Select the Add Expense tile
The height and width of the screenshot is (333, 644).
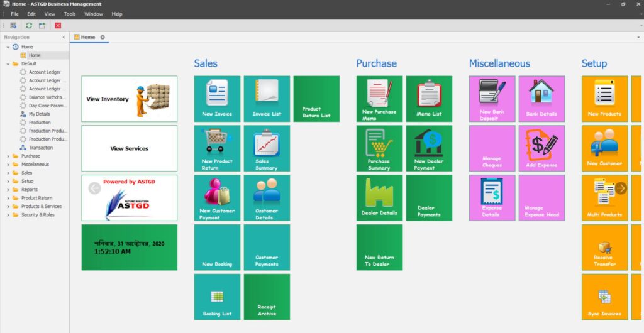[x=541, y=148]
